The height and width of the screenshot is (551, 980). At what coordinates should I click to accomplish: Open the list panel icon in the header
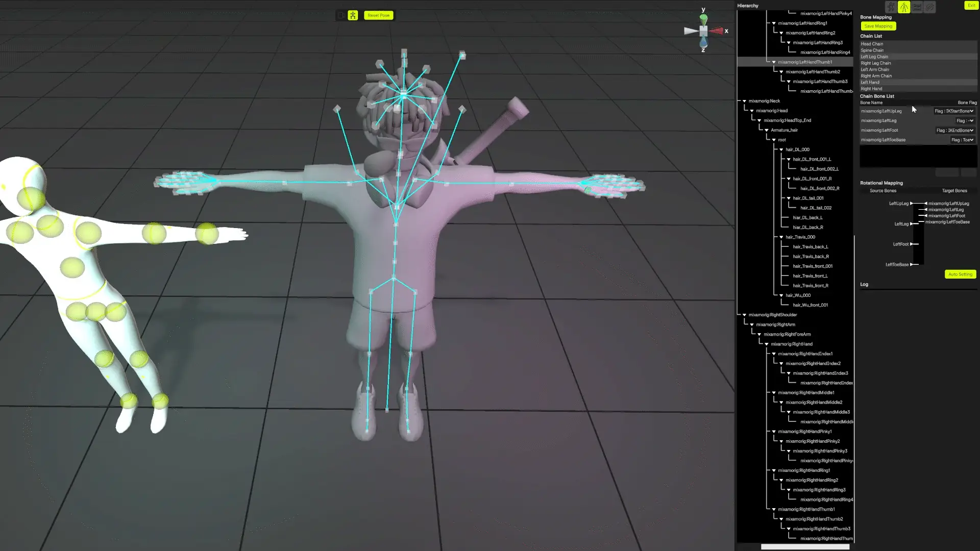pyautogui.click(x=917, y=7)
